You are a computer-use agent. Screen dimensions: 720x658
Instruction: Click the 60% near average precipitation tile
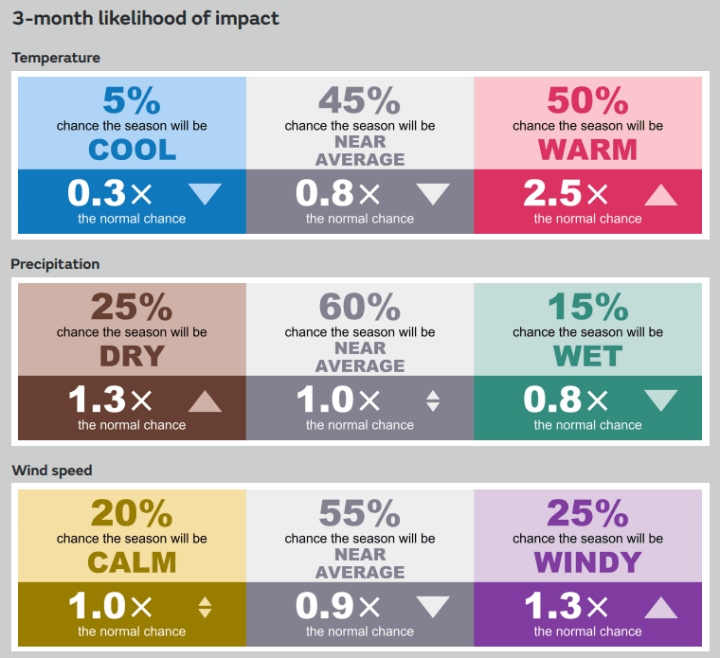(x=360, y=361)
